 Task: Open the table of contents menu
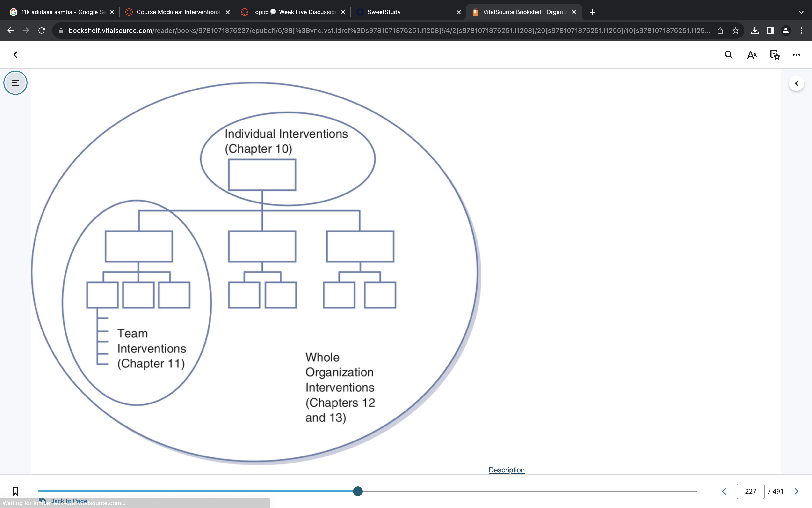[x=15, y=83]
